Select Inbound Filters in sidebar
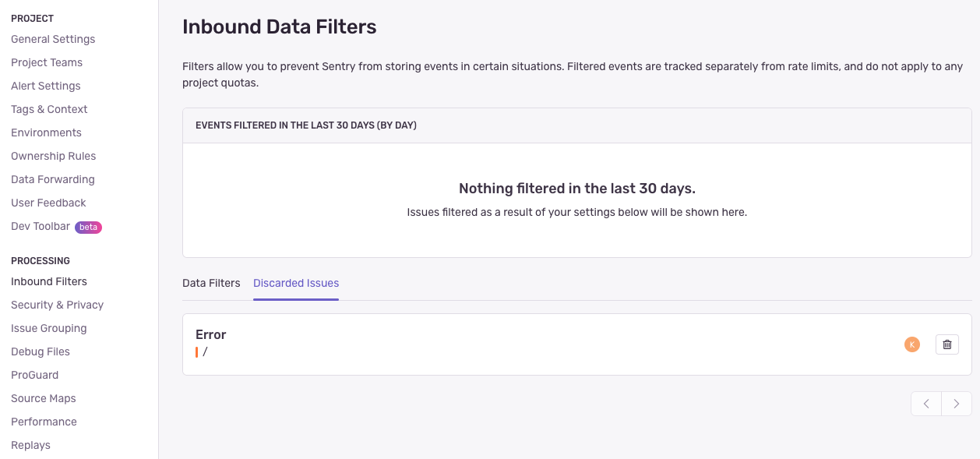980x459 pixels. [x=49, y=281]
